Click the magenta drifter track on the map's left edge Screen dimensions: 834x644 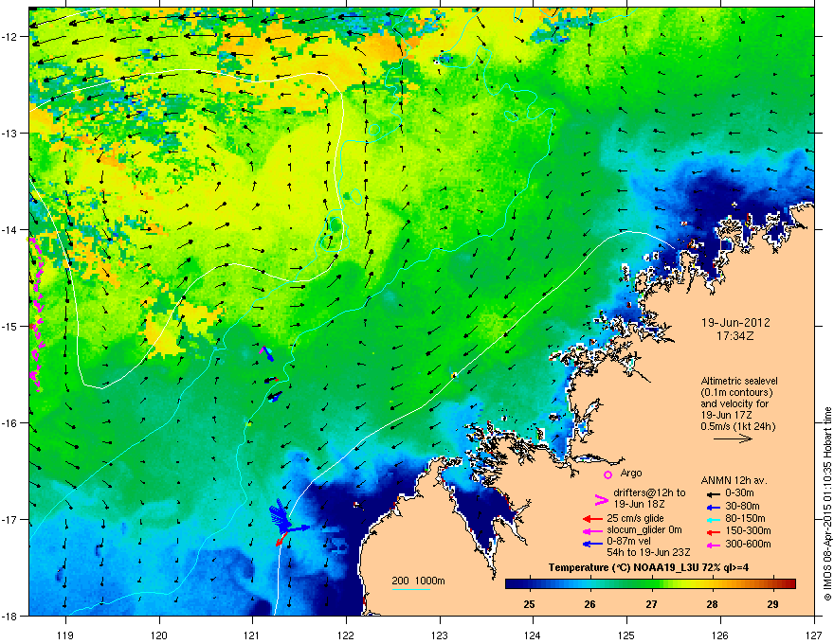[37, 314]
